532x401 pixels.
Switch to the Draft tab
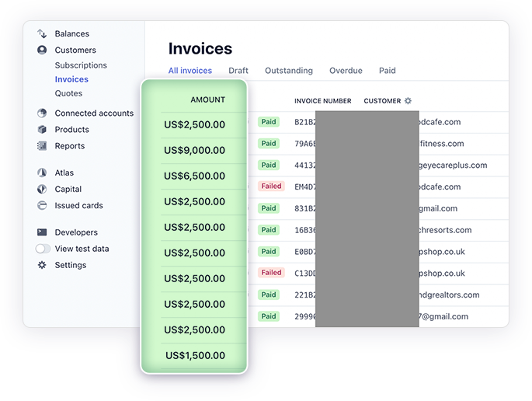click(x=238, y=71)
